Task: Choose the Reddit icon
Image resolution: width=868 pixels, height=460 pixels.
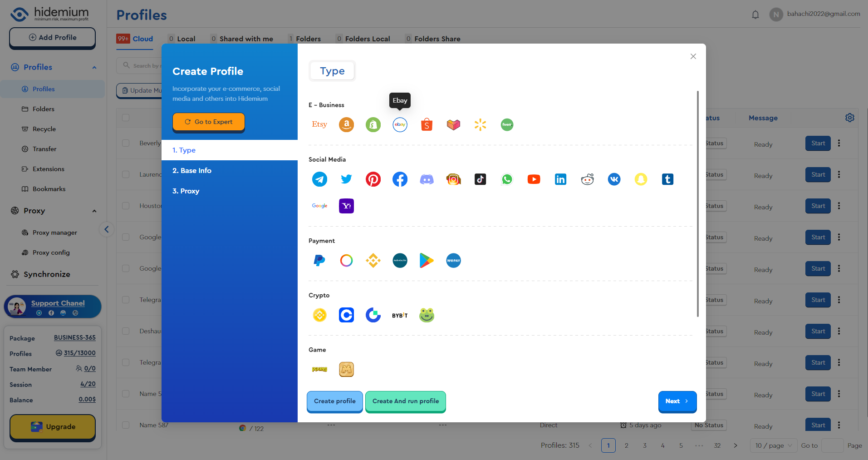Action: point(587,179)
